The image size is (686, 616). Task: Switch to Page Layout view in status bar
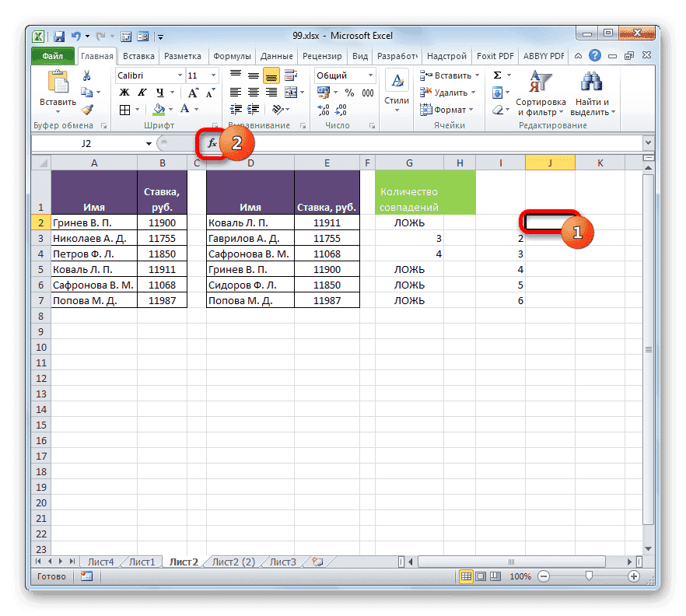coord(479,576)
